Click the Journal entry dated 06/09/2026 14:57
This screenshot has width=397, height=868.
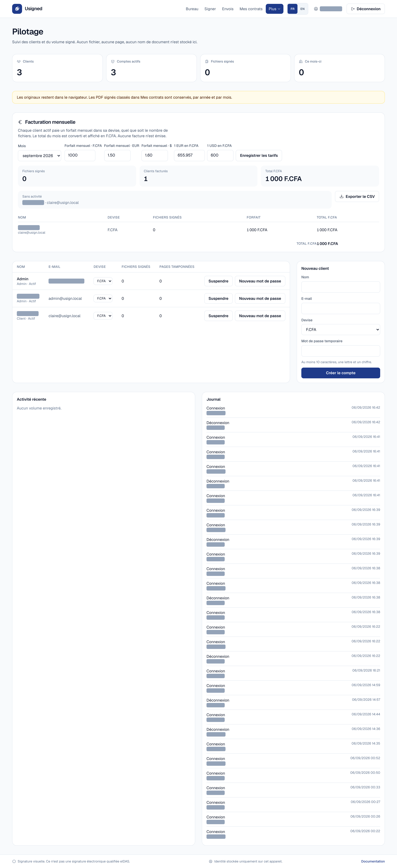293,702
